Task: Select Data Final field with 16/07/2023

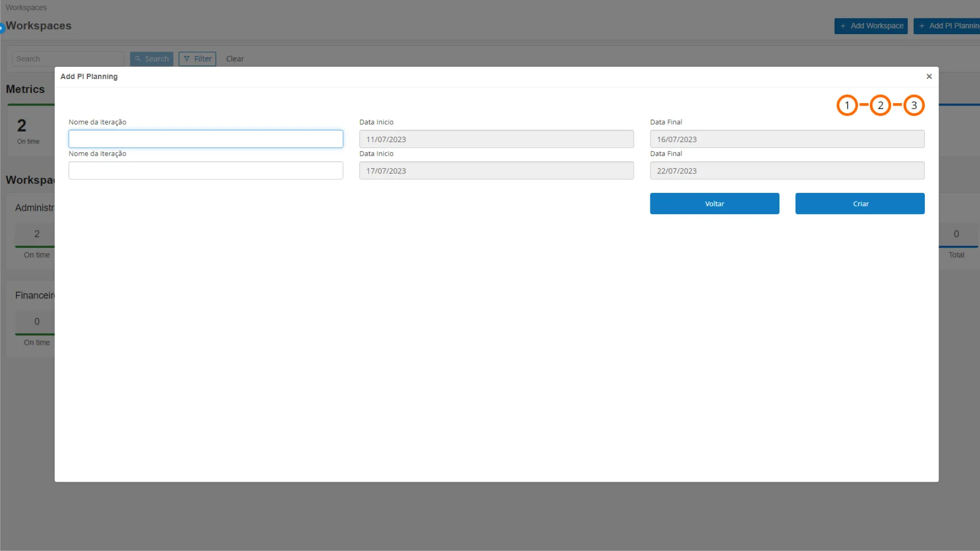Action: click(787, 139)
